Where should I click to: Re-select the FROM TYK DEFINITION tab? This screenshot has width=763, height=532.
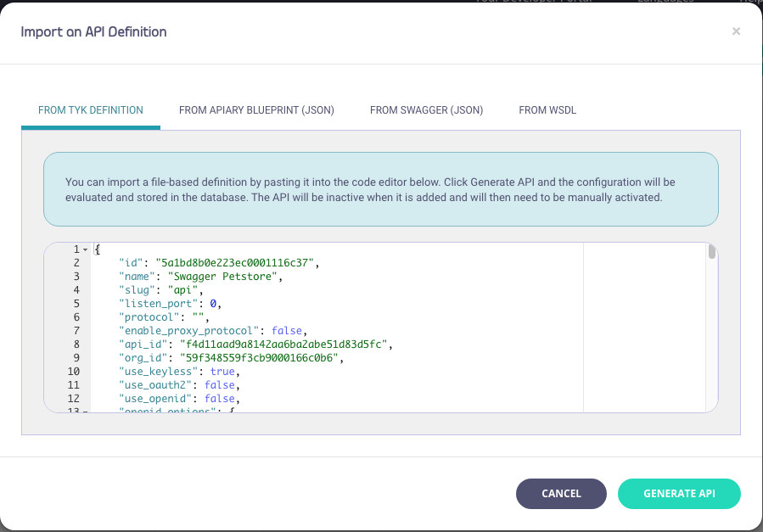point(90,109)
